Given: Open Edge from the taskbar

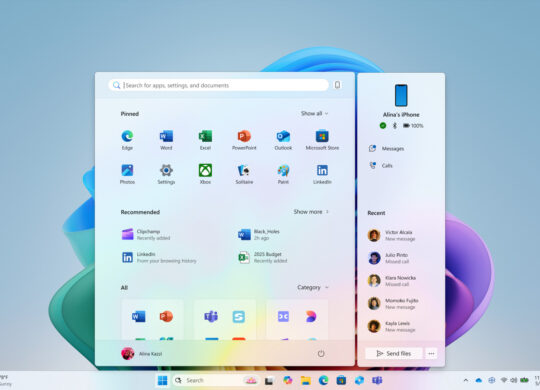Looking at the screenshot, I should 323,380.
